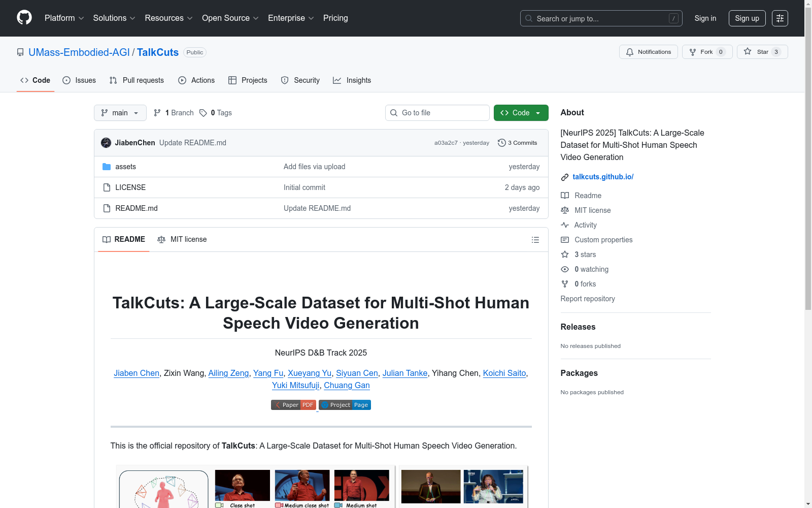Switch to the Actions tab
This screenshot has width=812, height=508.
(196, 80)
